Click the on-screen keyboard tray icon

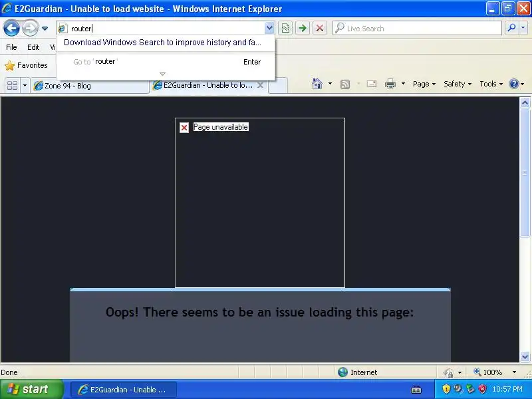click(416, 390)
